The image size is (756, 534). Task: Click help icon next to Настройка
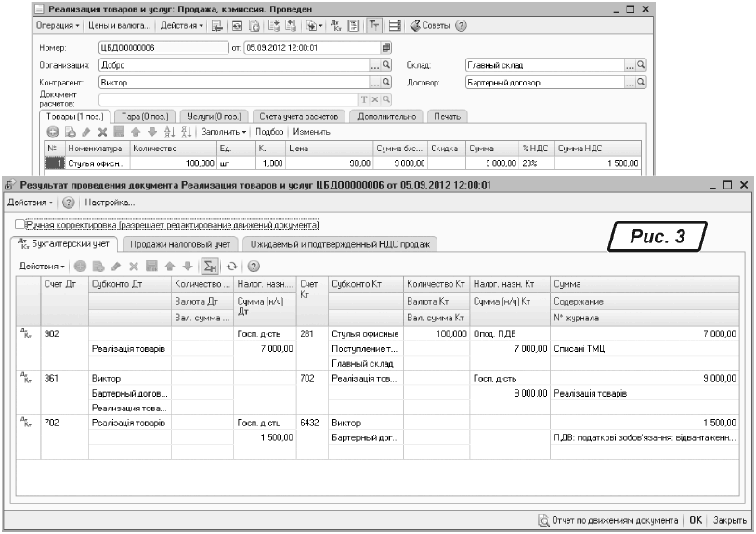pyautogui.click(x=67, y=202)
